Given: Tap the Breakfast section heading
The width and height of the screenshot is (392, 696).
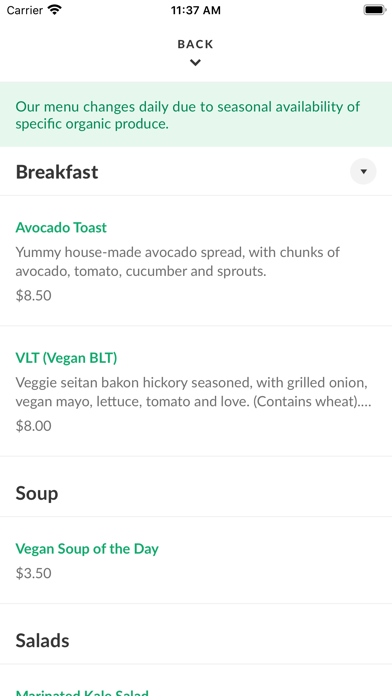Looking at the screenshot, I should point(57,172).
